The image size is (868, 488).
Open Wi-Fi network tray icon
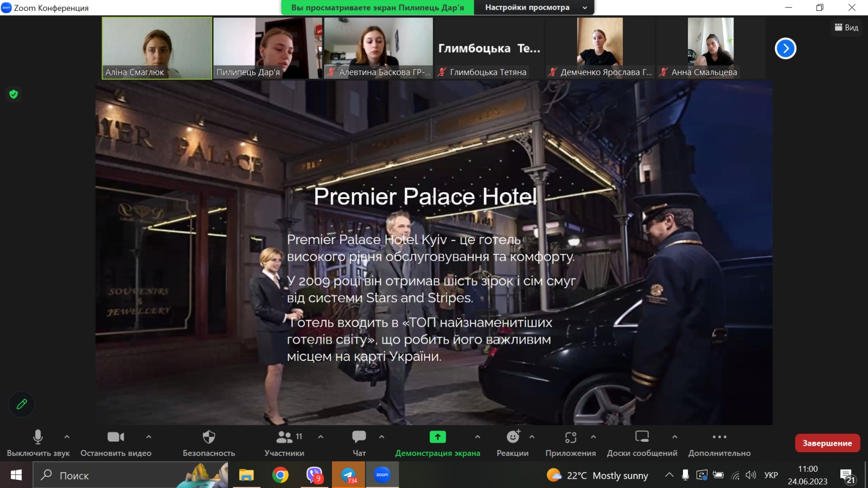(735, 476)
